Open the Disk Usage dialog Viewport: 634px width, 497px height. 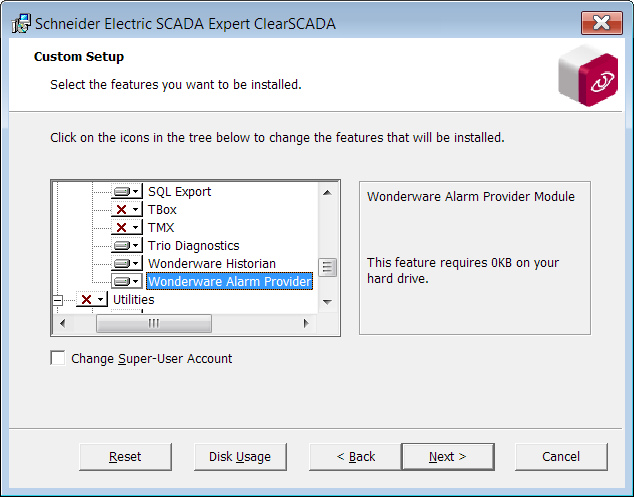240,457
